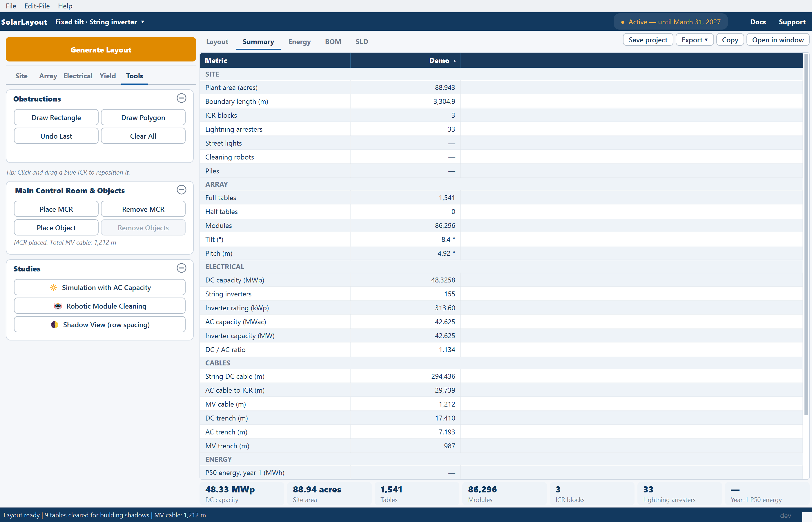Select the Boundary length value 3,304.9
Image resolution: width=812 pixels, height=522 pixels.
click(x=444, y=101)
